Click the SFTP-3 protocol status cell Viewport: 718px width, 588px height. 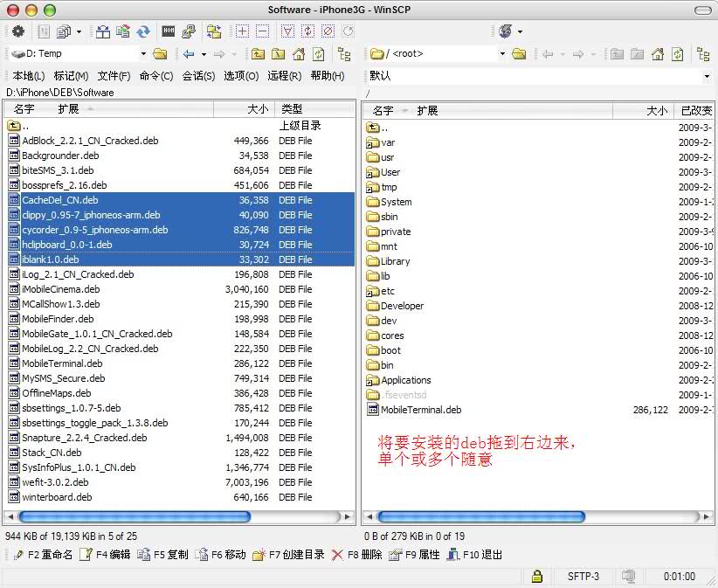click(583, 576)
